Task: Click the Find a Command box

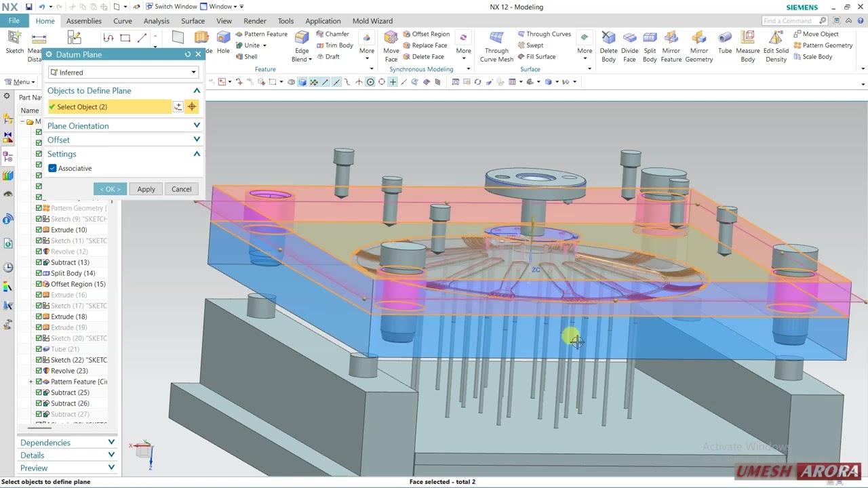Action: 795,21
